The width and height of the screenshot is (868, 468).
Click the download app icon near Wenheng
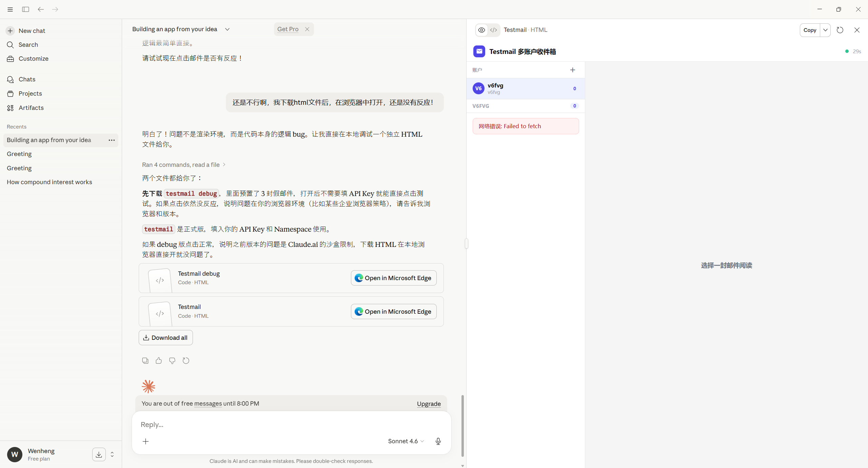99,455
